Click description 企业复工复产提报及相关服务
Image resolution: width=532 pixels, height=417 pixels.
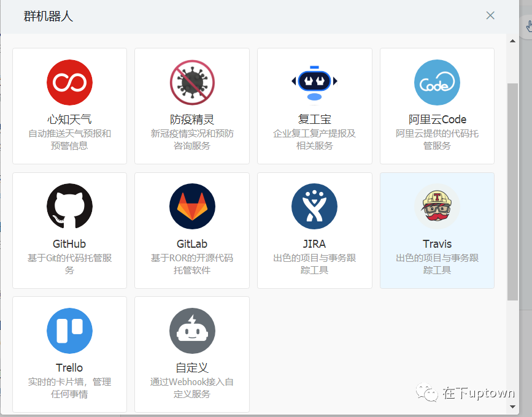pos(315,139)
